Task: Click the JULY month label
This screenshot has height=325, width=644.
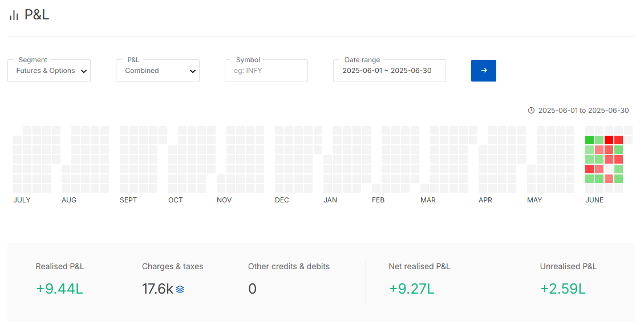Action: (x=22, y=200)
